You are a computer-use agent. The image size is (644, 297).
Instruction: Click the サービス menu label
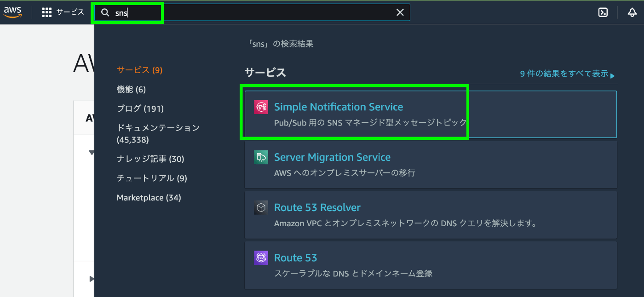[70, 12]
